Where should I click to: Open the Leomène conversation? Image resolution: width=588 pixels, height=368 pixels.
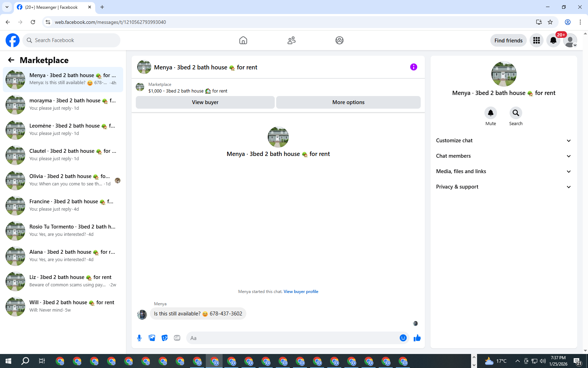click(x=63, y=130)
